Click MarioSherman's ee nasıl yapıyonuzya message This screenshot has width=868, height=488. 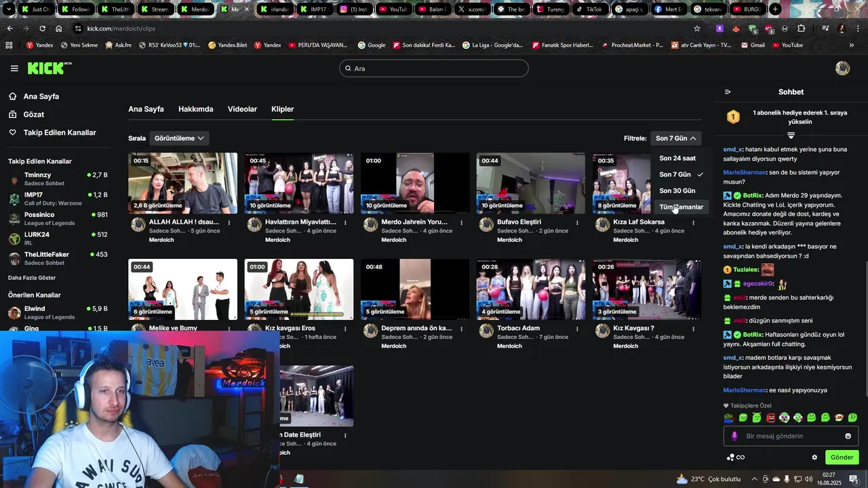tap(775, 390)
